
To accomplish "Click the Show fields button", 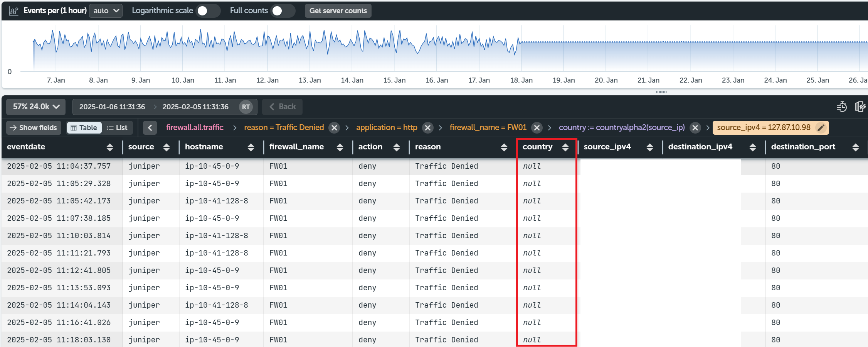I will click(34, 128).
